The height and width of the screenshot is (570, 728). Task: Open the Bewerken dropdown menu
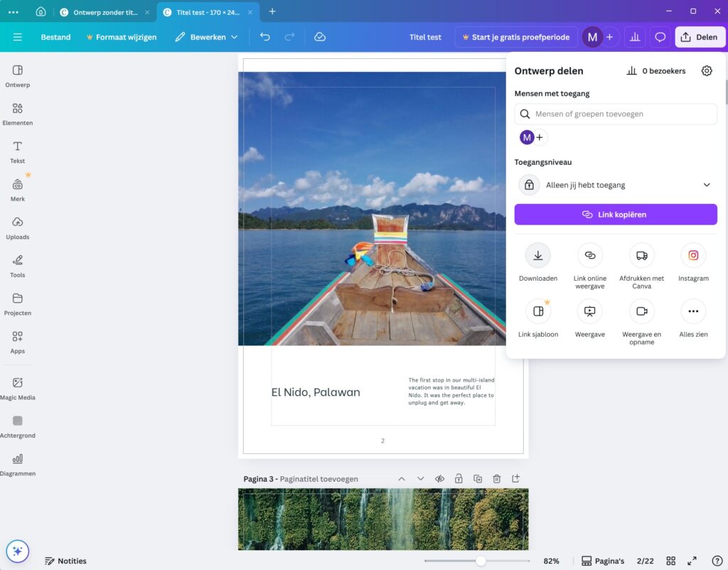(x=206, y=37)
